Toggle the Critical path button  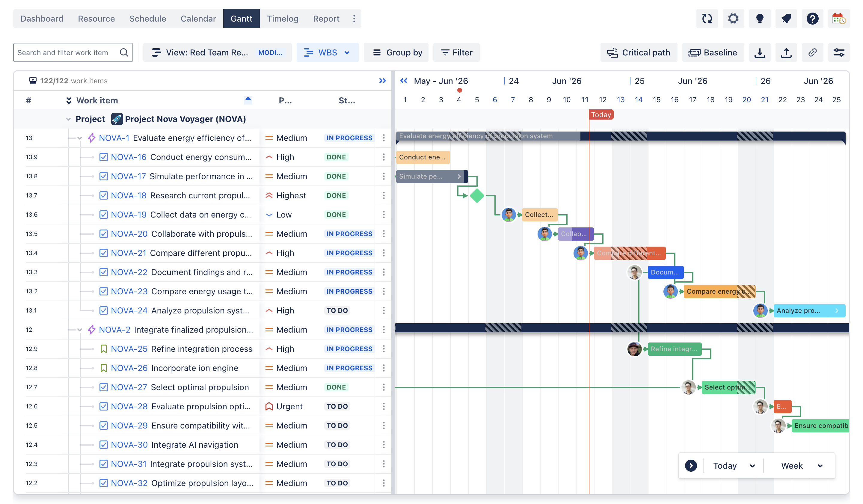click(638, 52)
